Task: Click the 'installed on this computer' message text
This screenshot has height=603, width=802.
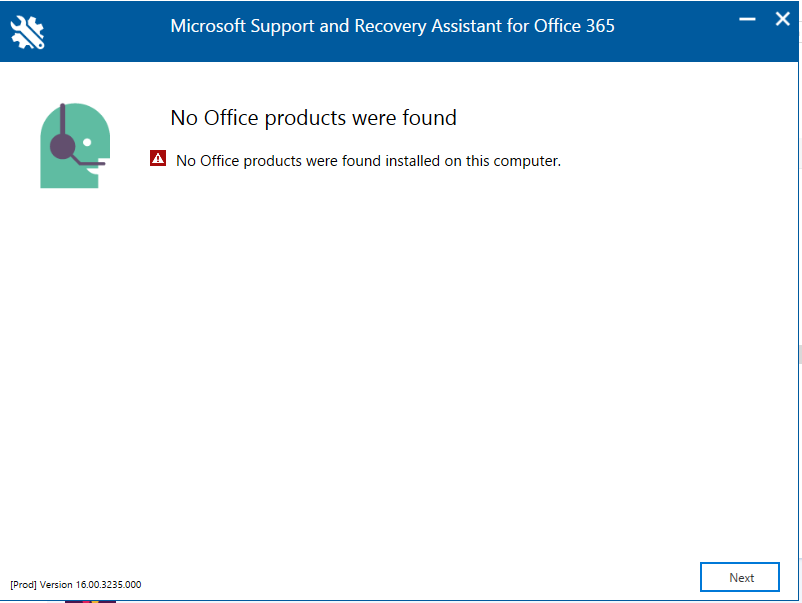Action: pos(473,161)
